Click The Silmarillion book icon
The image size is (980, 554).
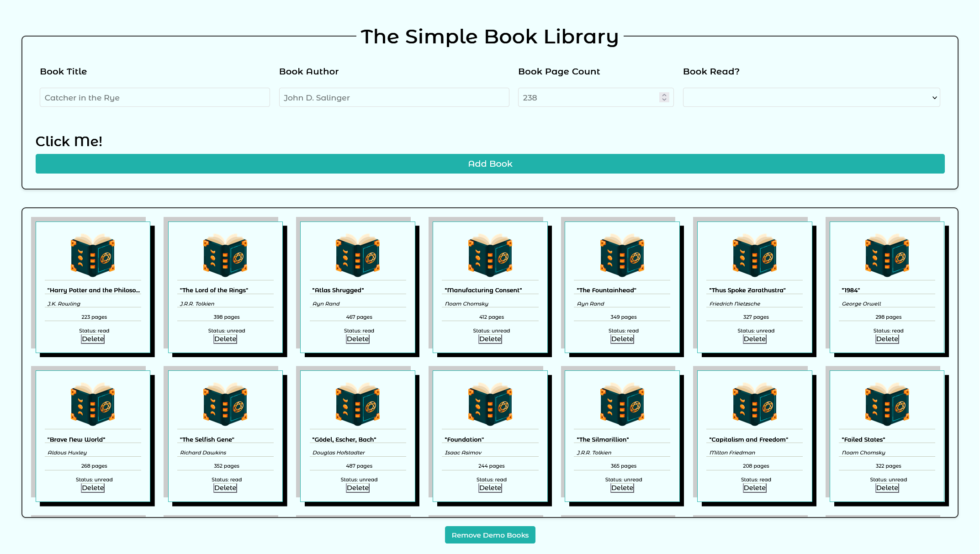tap(622, 405)
